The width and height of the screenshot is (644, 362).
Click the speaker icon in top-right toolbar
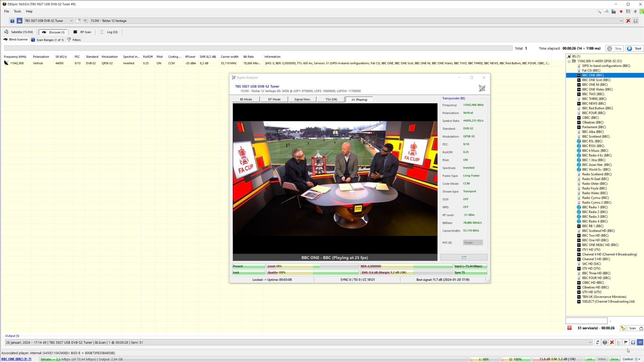(635, 11)
